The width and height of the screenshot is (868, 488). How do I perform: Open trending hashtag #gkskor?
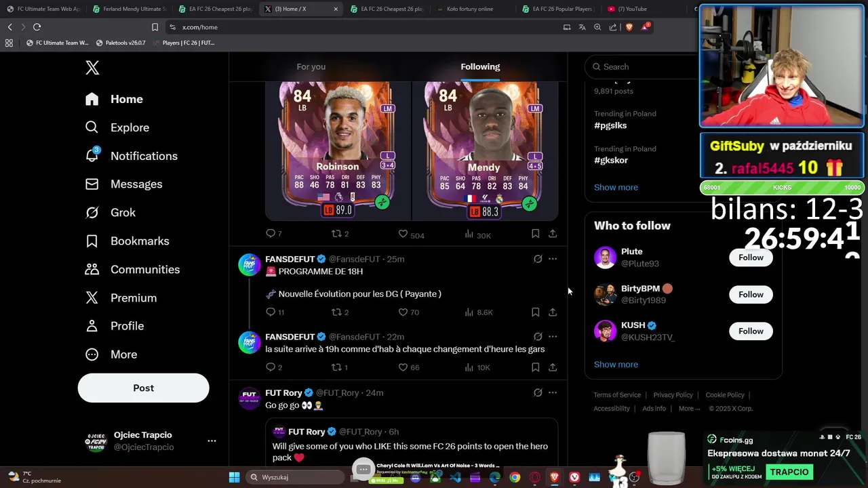611,161
